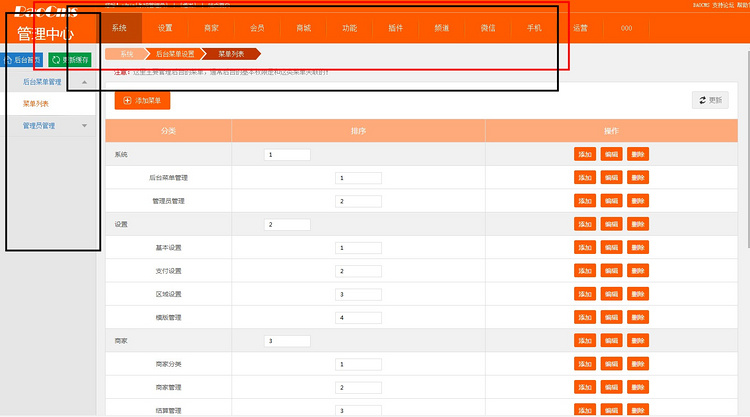Open the 微信 top navigation tab
The height and width of the screenshot is (417, 750).
tap(488, 28)
